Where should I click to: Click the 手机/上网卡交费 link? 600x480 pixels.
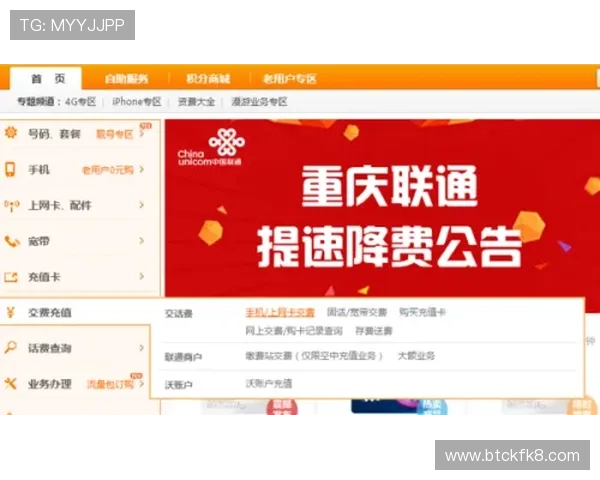coord(280,312)
